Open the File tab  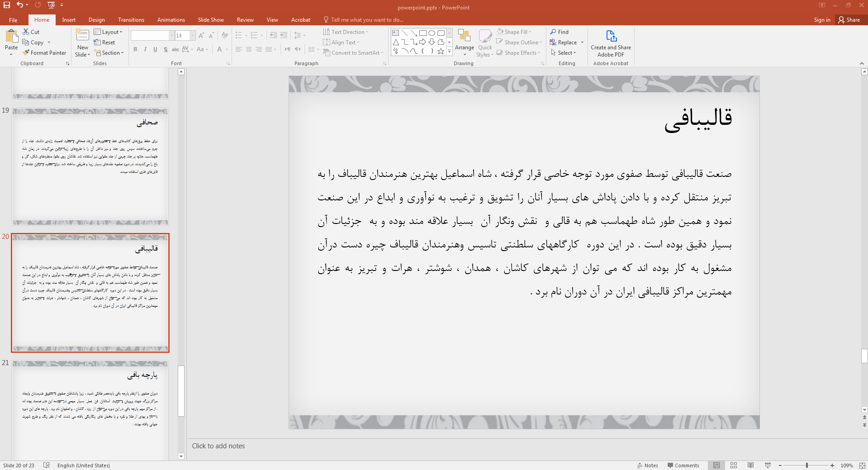(13, 20)
